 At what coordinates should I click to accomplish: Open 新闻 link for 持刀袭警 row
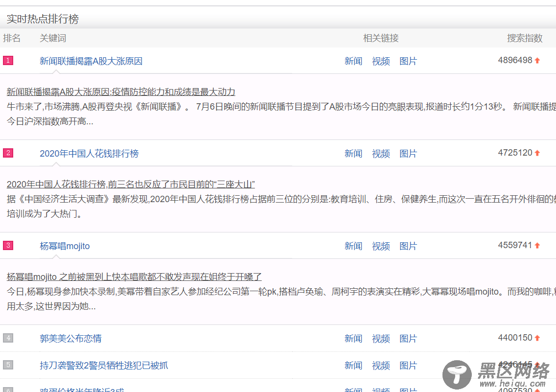(353, 366)
